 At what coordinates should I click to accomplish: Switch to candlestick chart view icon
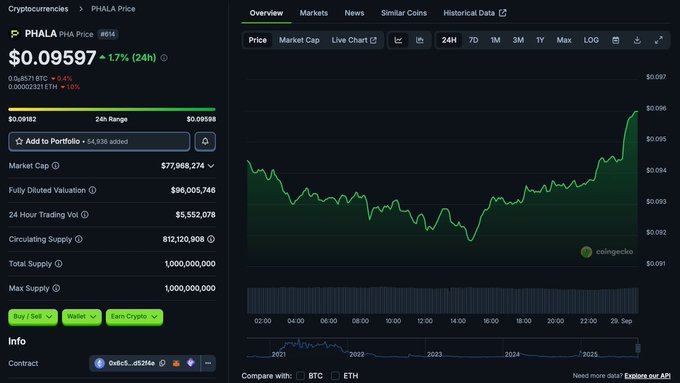419,40
